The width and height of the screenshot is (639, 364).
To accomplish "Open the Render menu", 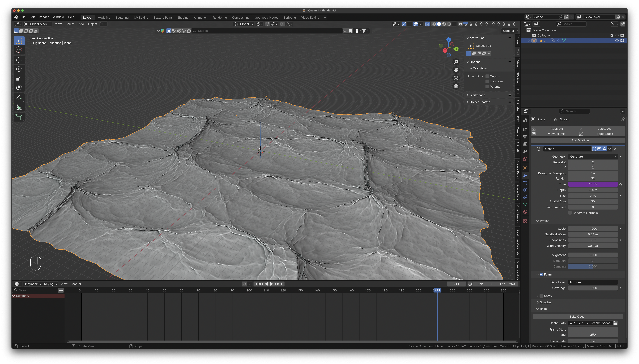I will point(44,17).
